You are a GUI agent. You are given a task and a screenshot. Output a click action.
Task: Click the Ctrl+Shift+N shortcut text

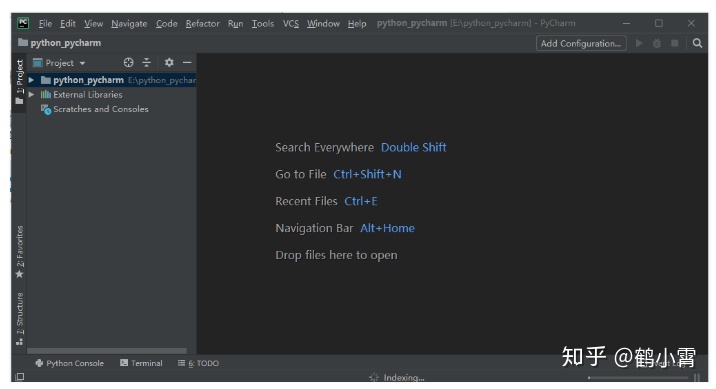[368, 174]
